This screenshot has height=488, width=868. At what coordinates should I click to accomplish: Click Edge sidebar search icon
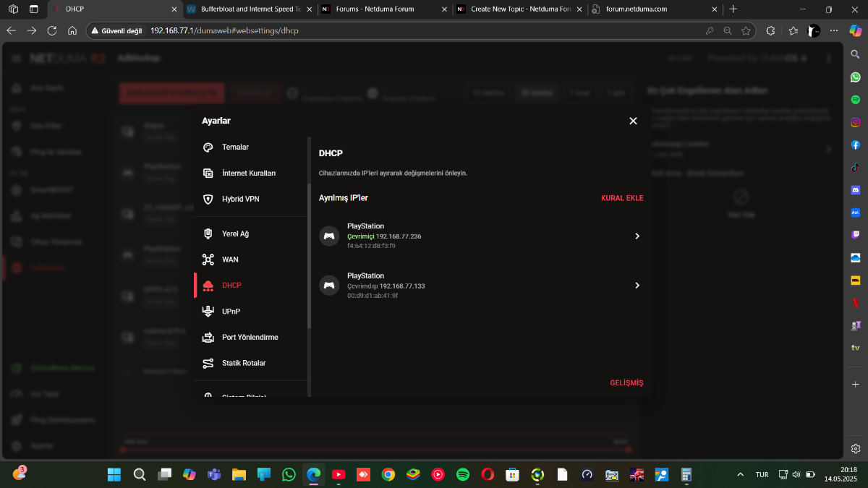pyautogui.click(x=856, y=54)
